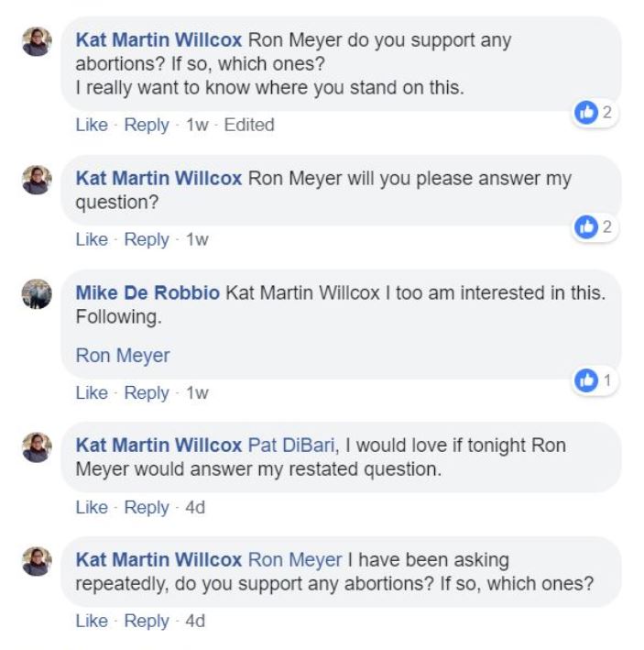Screen dimensions: 644x650
Task: Show edit history via the Edited label
Action: click(x=249, y=125)
